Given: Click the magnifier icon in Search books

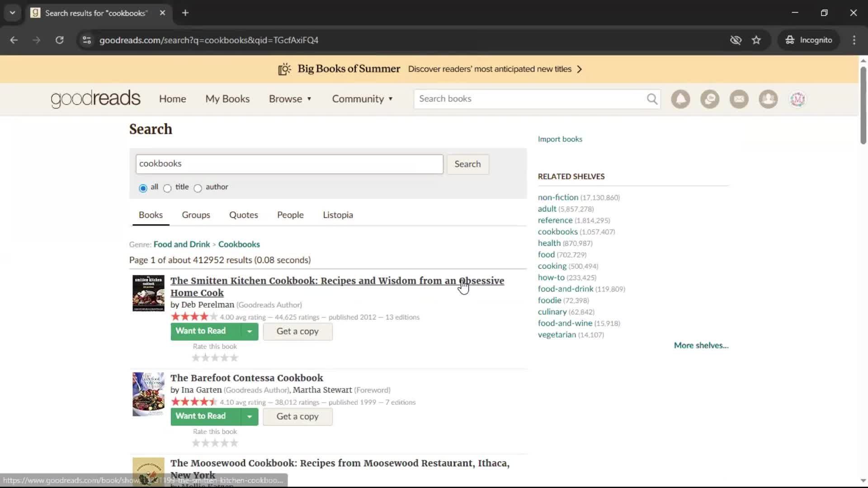Looking at the screenshot, I should (x=652, y=99).
